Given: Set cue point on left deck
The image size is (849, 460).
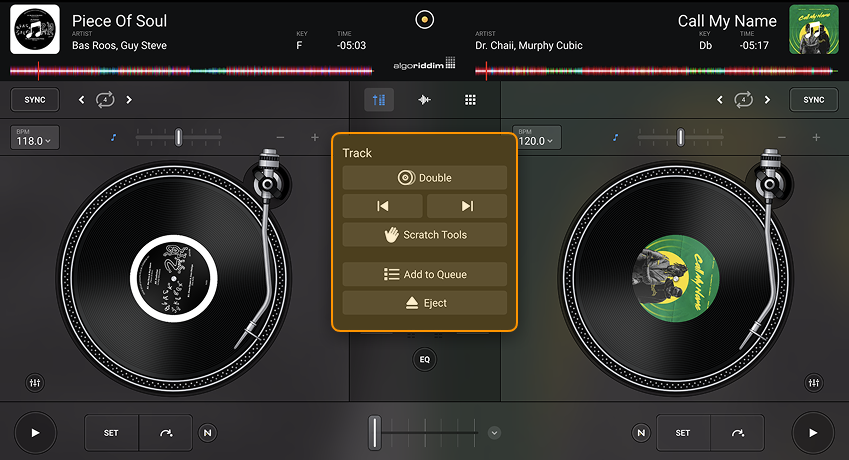Looking at the screenshot, I should click(111, 433).
